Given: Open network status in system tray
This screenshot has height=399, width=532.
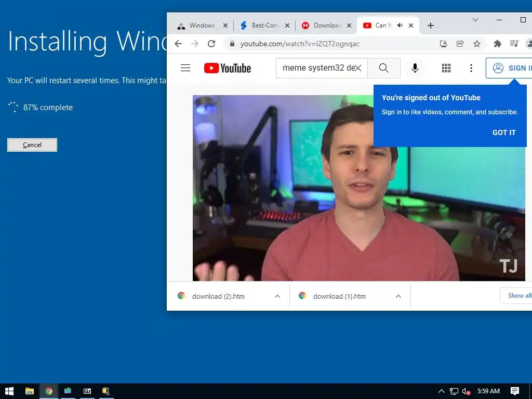Looking at the screenshot, I should point(454,391).
